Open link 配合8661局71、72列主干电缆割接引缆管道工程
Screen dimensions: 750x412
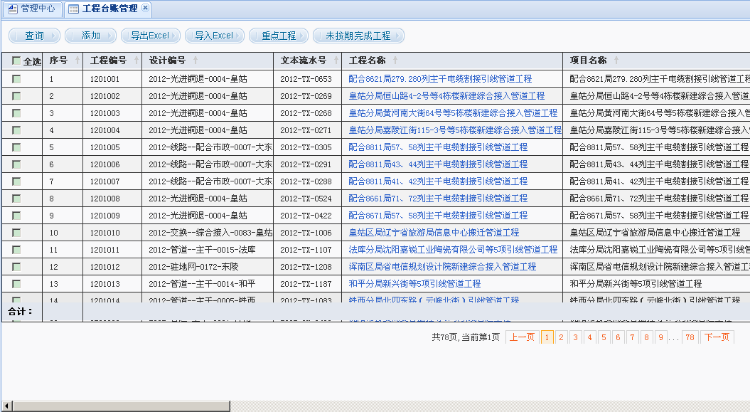438,199
